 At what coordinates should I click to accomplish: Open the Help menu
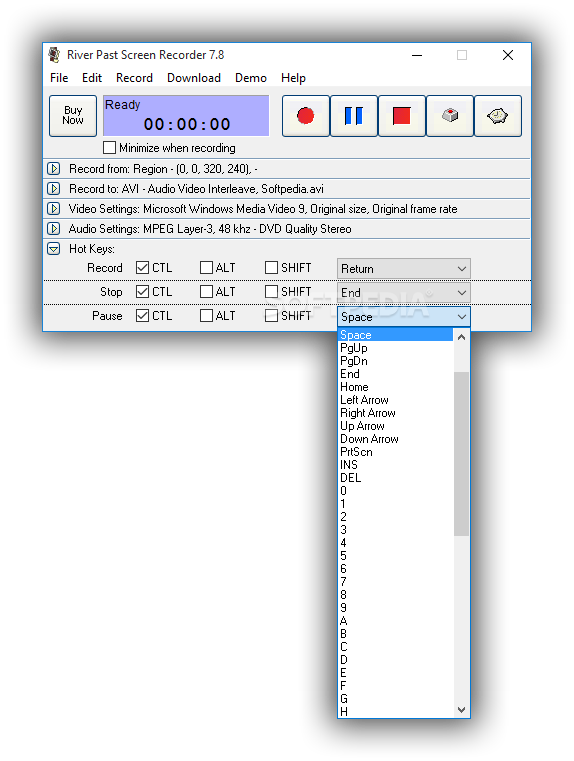[x=293, y=78]
